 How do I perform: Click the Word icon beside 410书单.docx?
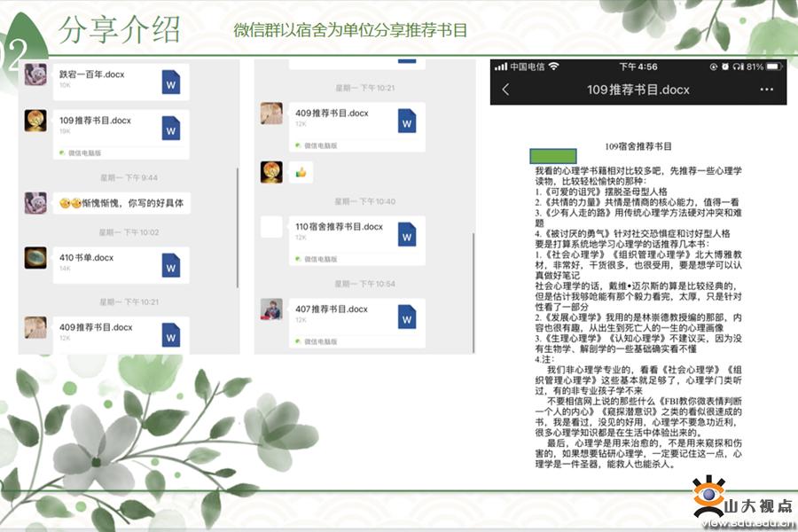[x=171, y=265]
